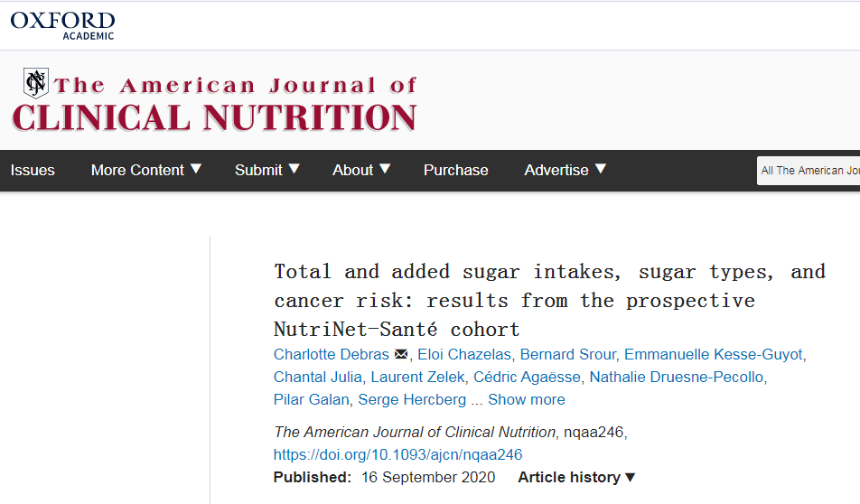The image size is (860, 504).
Task: Open author Chantal Julia link
Action: coord(318,377)
